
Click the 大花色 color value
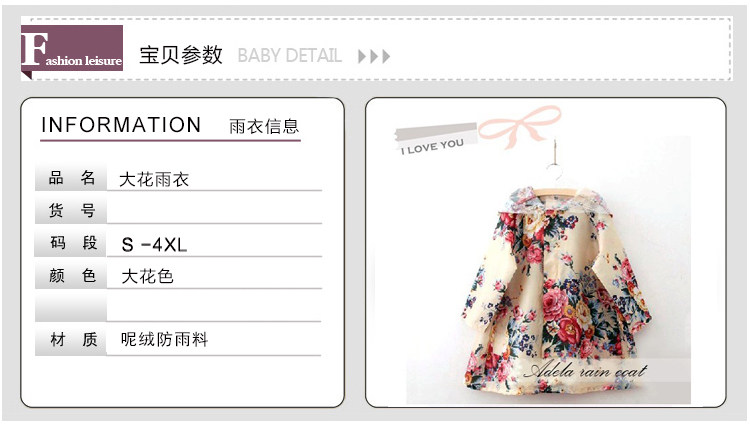click(x=147, y=276)
